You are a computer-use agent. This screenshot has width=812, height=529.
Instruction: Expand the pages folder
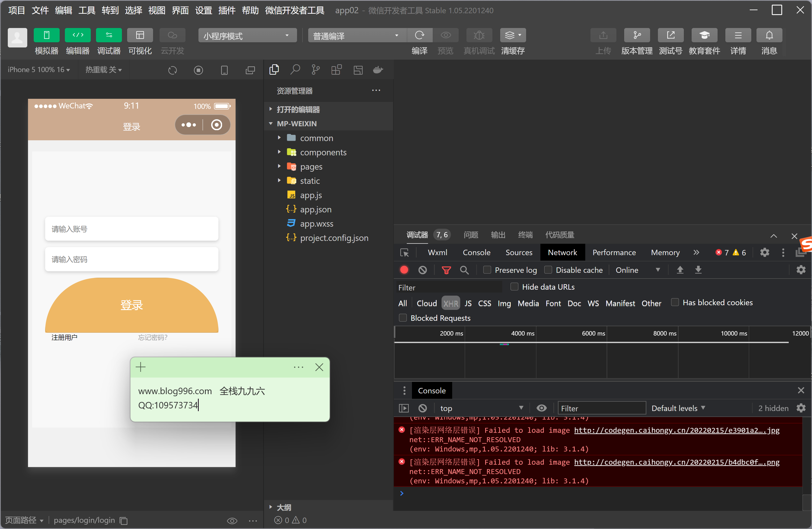coord(311,167)
